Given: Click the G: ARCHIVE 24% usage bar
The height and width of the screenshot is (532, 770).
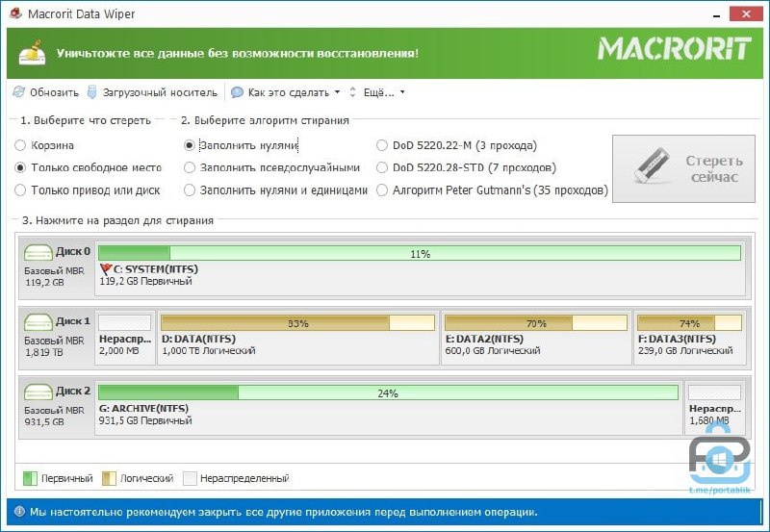Looking at the screenshot, I should tap(389, 393).
